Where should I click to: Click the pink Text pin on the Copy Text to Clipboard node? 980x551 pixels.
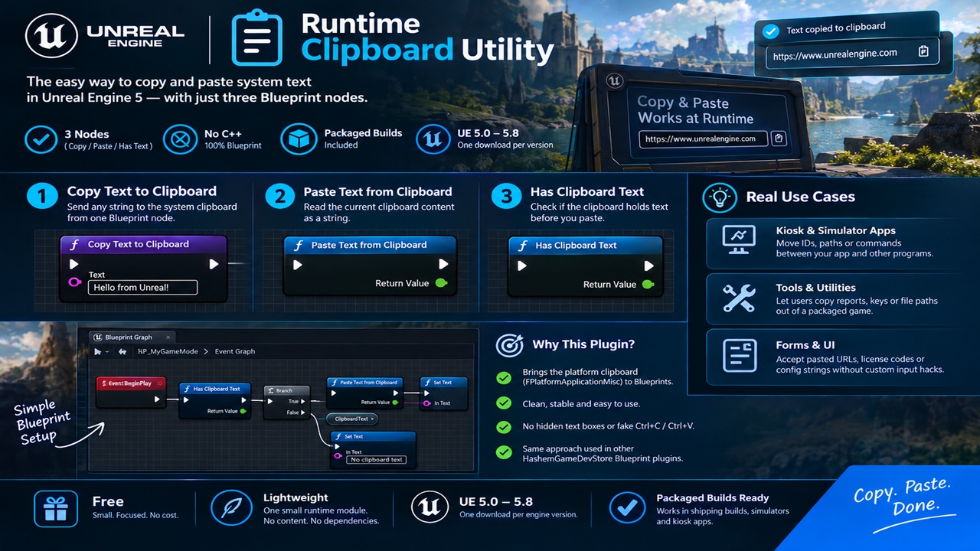click(74, 283)
